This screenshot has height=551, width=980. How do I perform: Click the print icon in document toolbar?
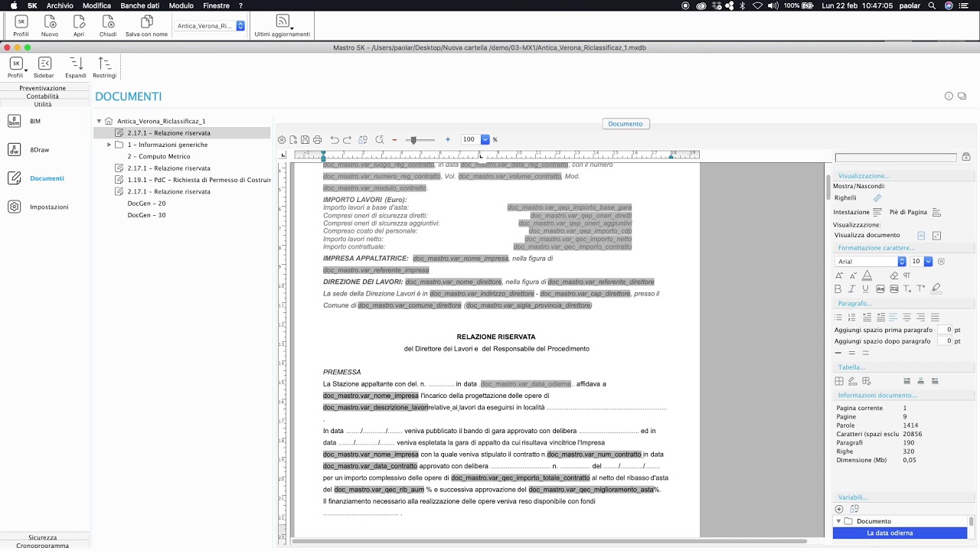point(317,140)
